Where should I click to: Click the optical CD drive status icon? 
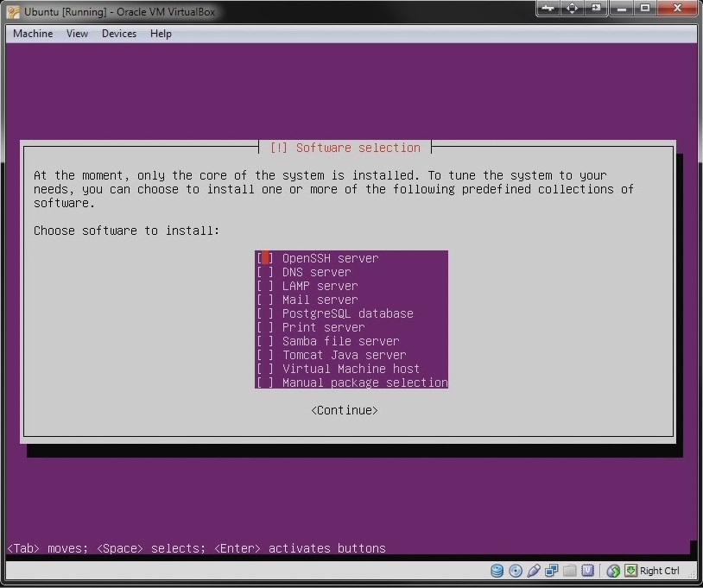click(515, 571)
